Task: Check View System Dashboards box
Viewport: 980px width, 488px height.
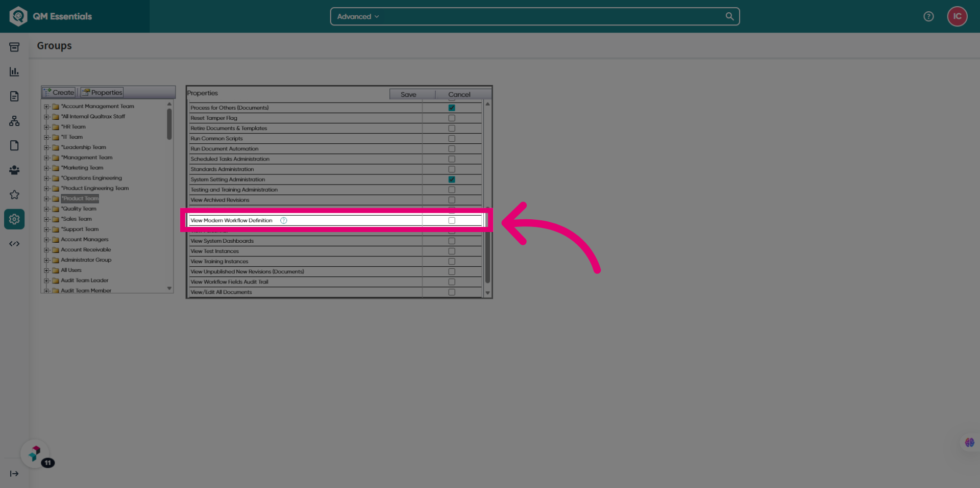Action: pos(452,241)
